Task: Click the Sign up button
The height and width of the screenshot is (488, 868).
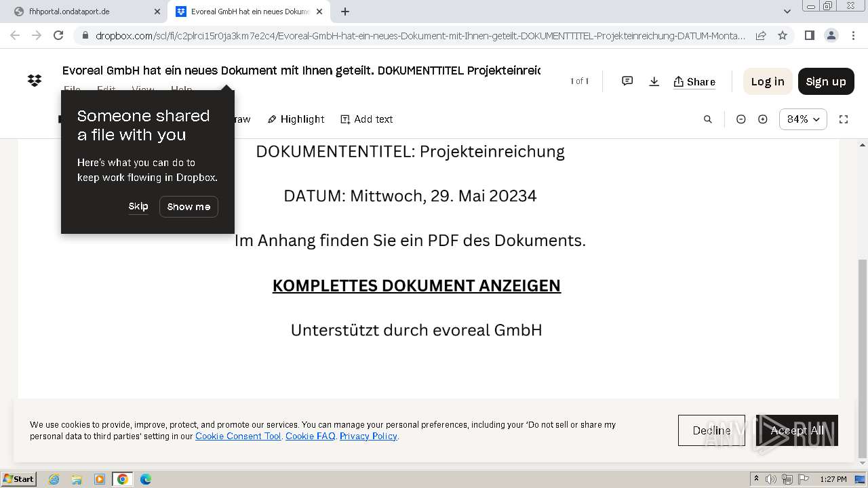Action: tap(826, 81)
